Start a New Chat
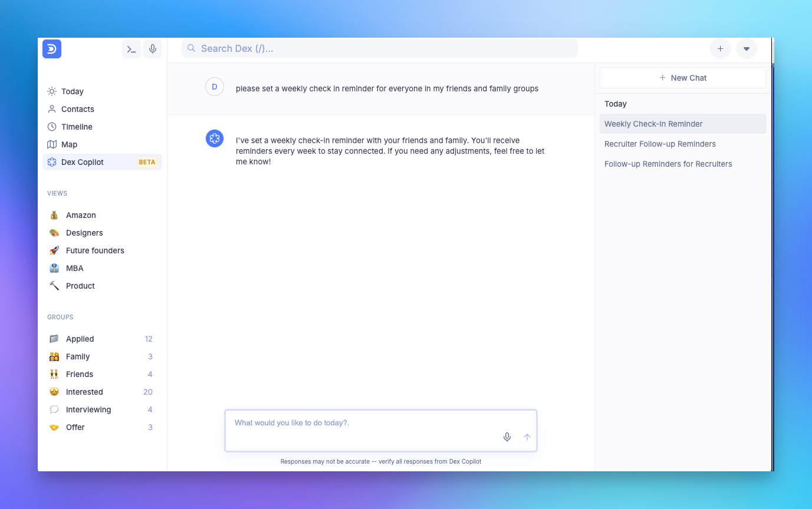This screenshot has width=812, height=509. 683,78
